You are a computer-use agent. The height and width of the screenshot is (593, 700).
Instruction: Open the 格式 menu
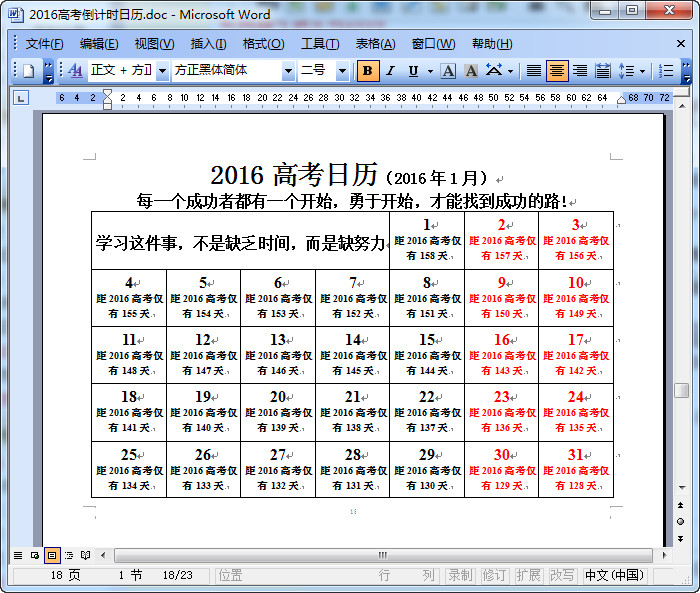263,44
